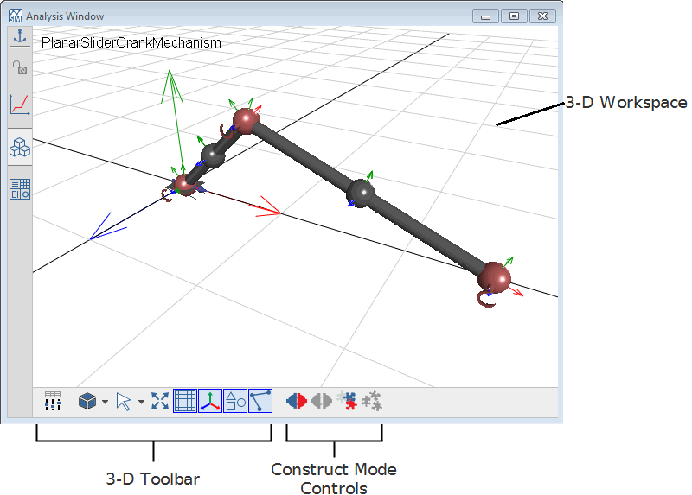Close the Analysis Window
The width and height of the screenshot is (692, 495).
[x=542, y=16]
